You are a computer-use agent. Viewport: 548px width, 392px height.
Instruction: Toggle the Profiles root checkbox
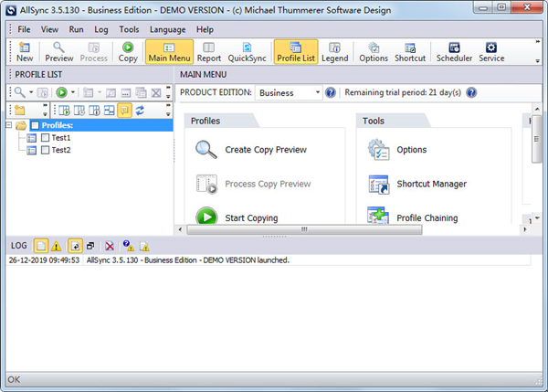point(35,126)
